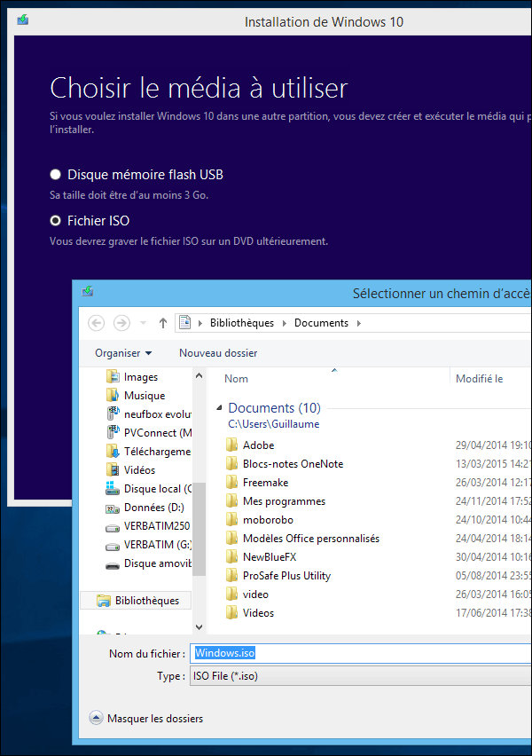This screenshot has height=756, width=532.
Task: Sort by the Nom column header
Action: coord(237,379)
